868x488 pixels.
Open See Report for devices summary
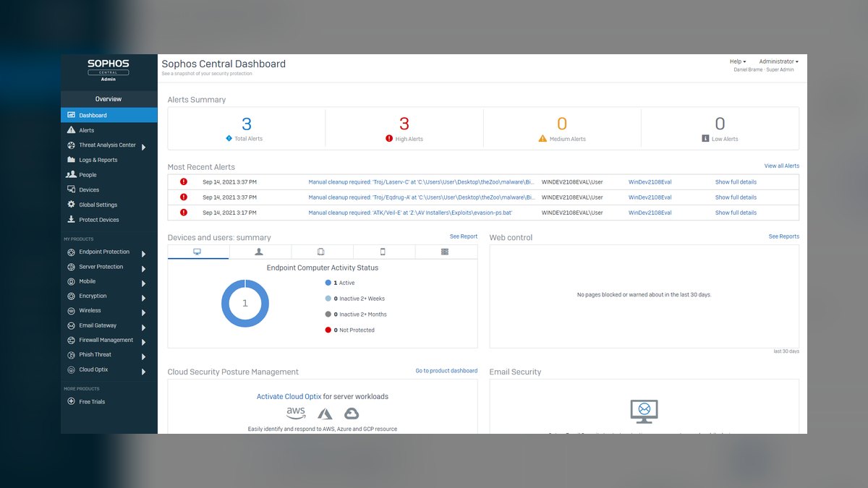pos(464,236)
